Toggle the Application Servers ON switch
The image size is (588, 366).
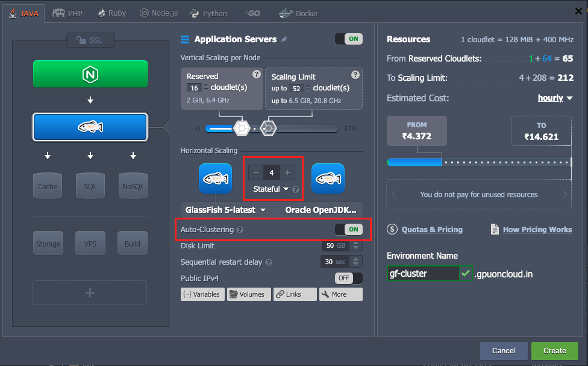(x=348, y=39)
